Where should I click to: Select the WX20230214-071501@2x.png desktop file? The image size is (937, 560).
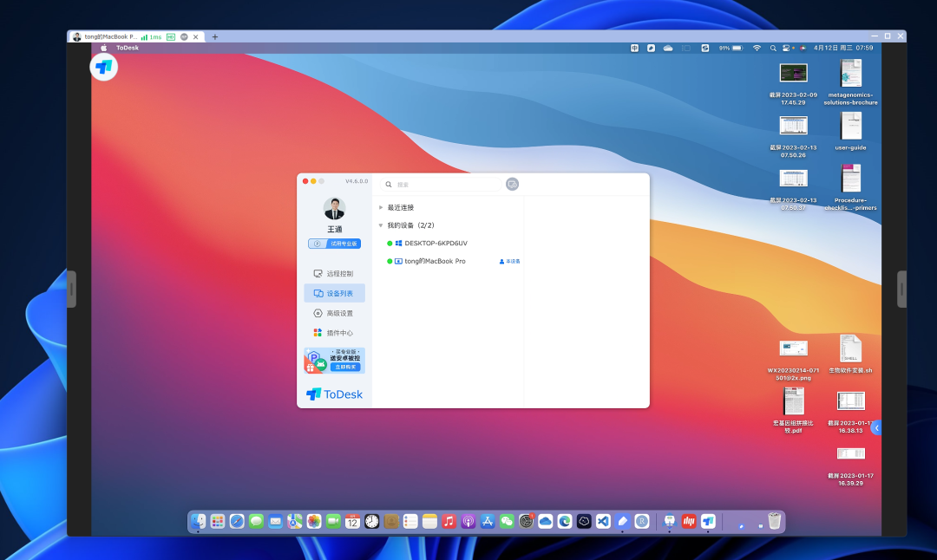793,360
